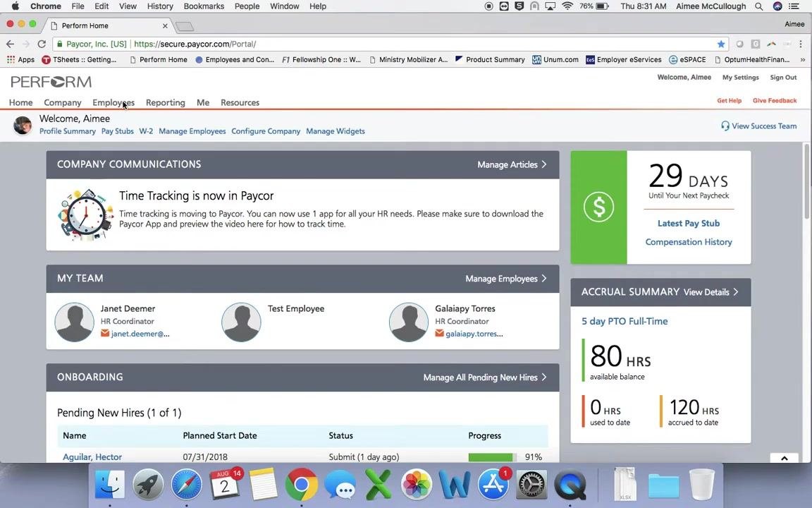812x508 pixels.
Task: Click the Get Help link
Action: pos(729,101)
